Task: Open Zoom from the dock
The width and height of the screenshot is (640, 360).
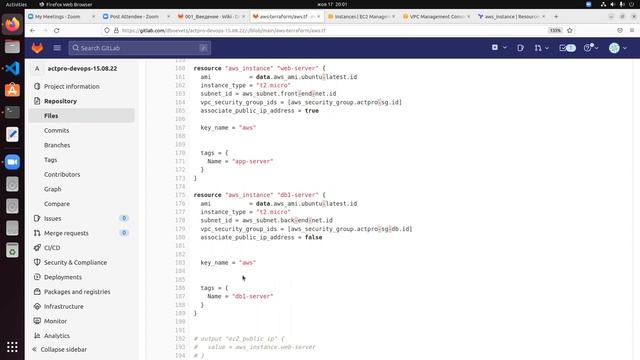Action: pyautogui.click(x=12, y=162)
